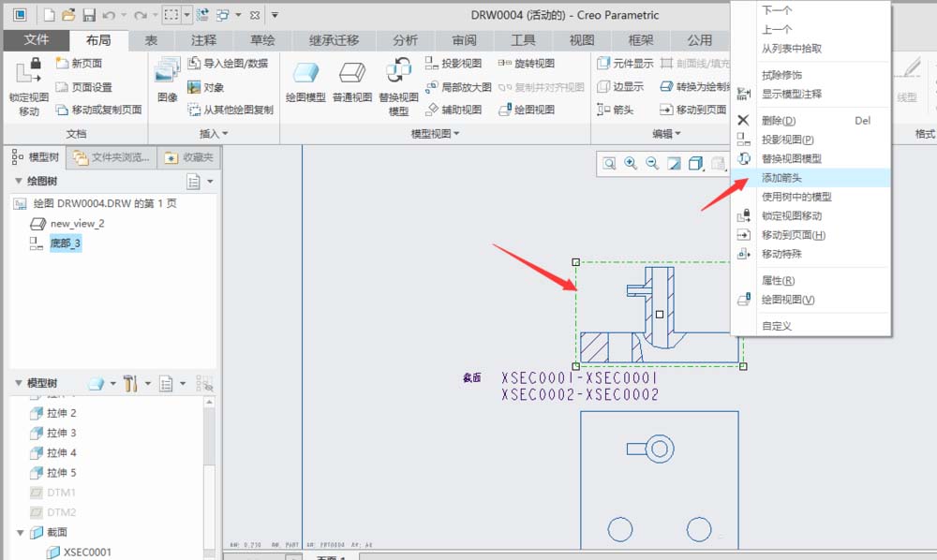Click the Save disk icon
The width and height of the screenshot is (937, 560).
tap(89, 15)
